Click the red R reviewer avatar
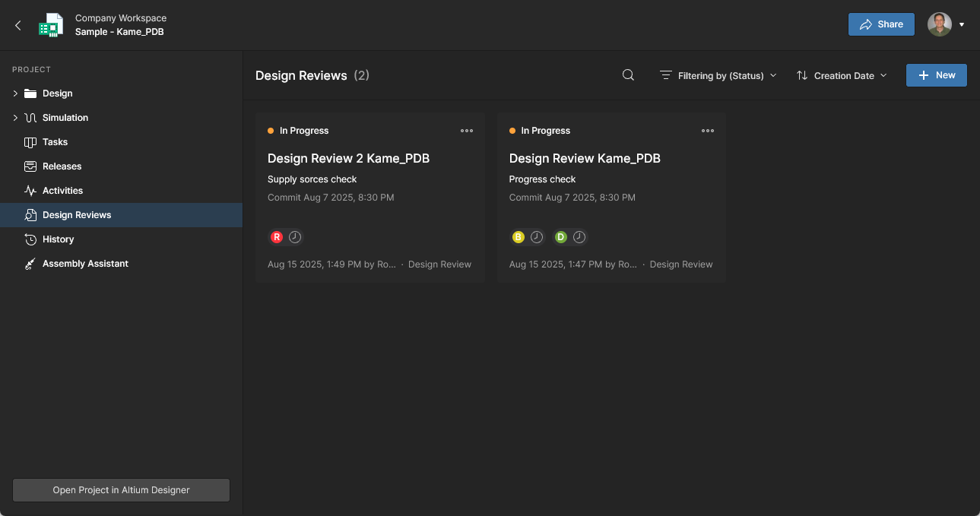The width and height of the screenshot is (980, 516). pos(277,237)
